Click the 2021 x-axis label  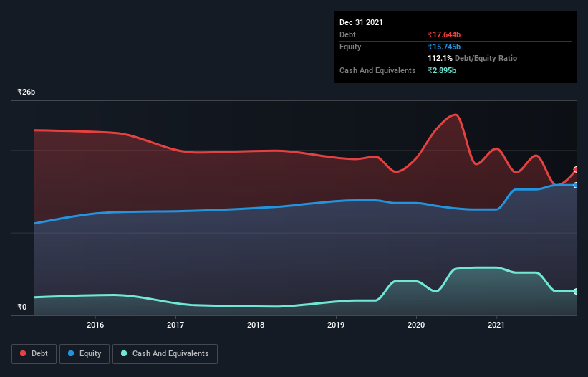click(x=496, y=325)
